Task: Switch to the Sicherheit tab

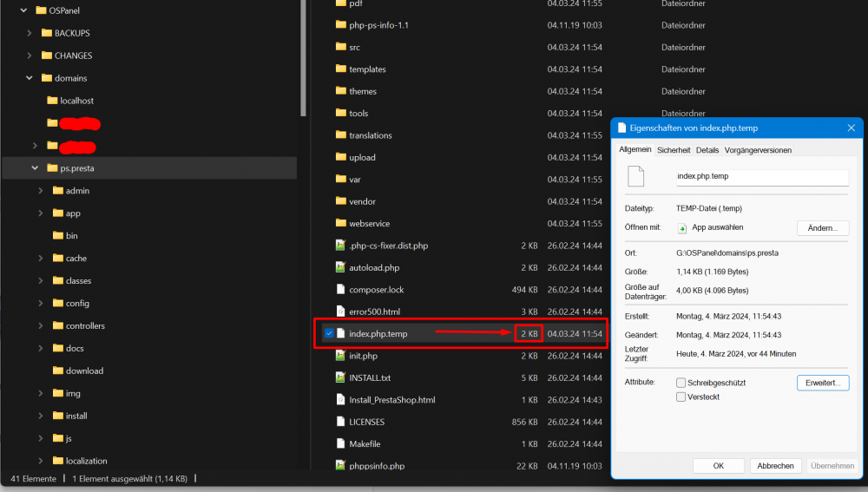Action: [674, 150]
